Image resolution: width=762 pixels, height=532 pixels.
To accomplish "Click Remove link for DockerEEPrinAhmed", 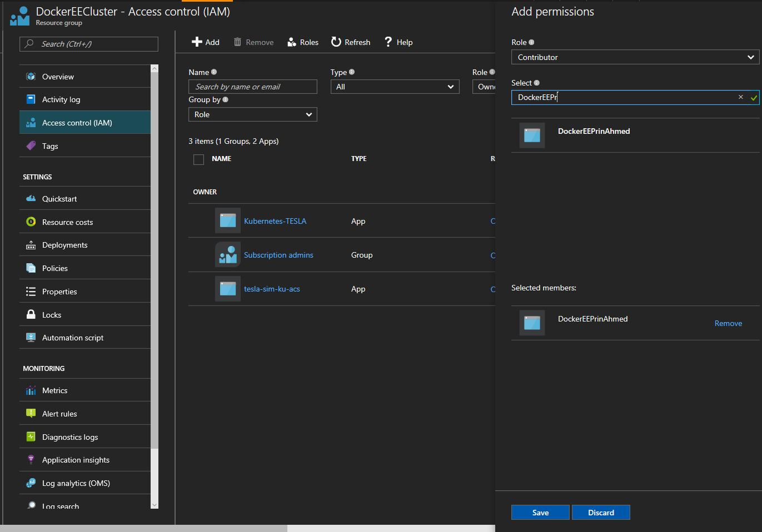I will click(728, 323).
